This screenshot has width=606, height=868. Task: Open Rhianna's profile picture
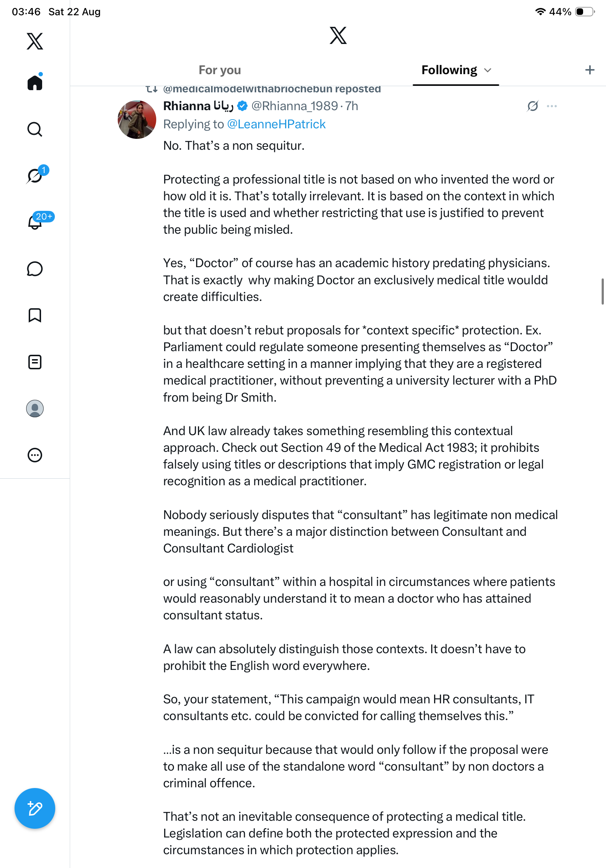tap(137, 120)
